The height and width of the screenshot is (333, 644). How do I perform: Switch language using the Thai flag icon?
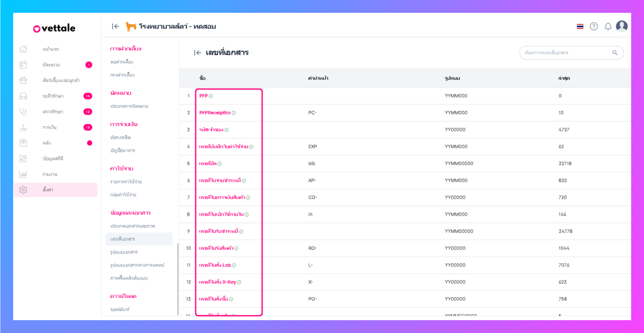(x=580, y=27)
